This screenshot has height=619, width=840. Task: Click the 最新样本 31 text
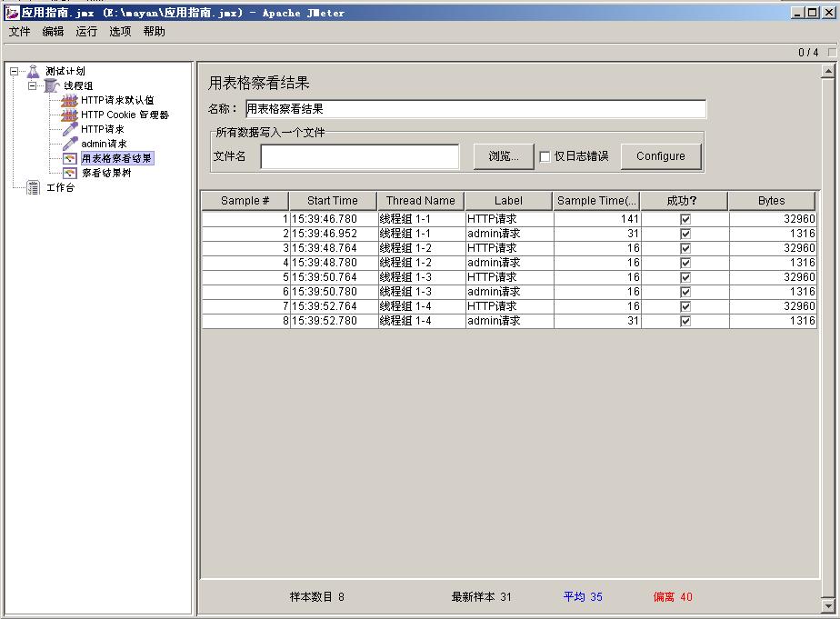coord(481,596)
